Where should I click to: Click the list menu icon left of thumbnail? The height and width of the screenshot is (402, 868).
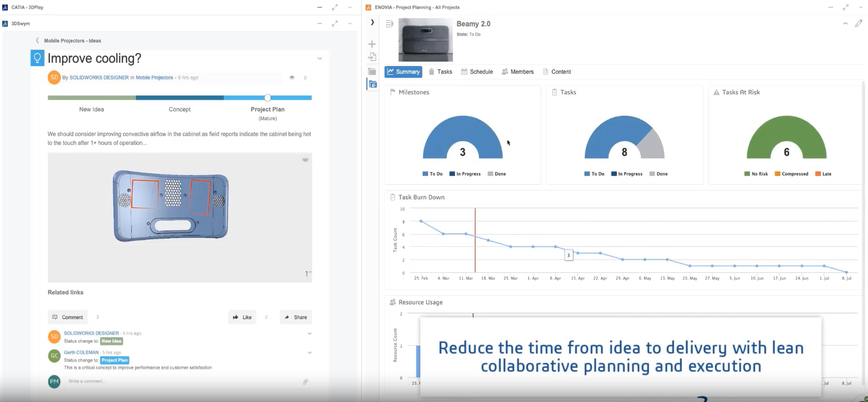click(x=389, y=24)
